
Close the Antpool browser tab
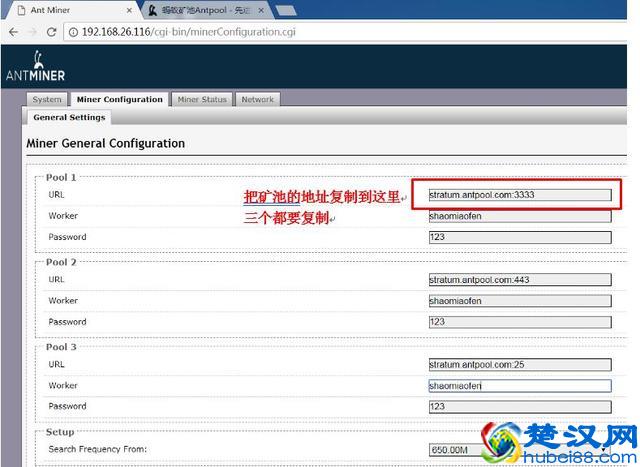(262, 10)
